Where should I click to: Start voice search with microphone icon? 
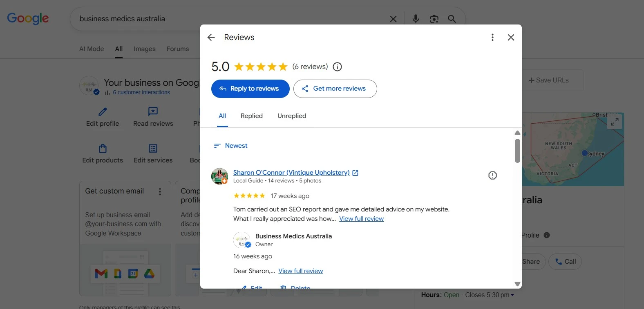pos(416,19)
